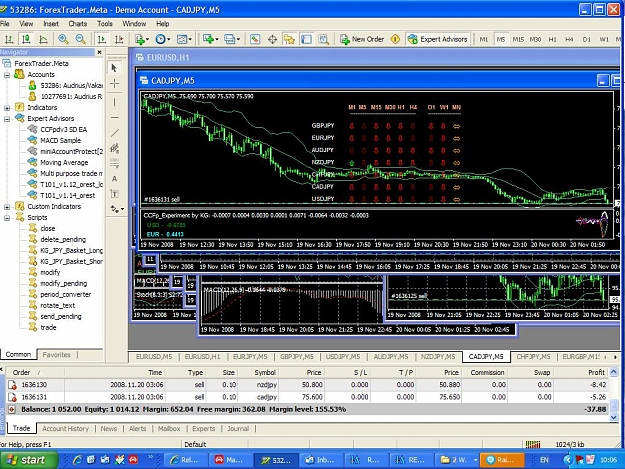Viewport: 625px width, 469px height.
Task: Select the H4 timeframe
Action: pyautogui.click(x=569, y=39)
